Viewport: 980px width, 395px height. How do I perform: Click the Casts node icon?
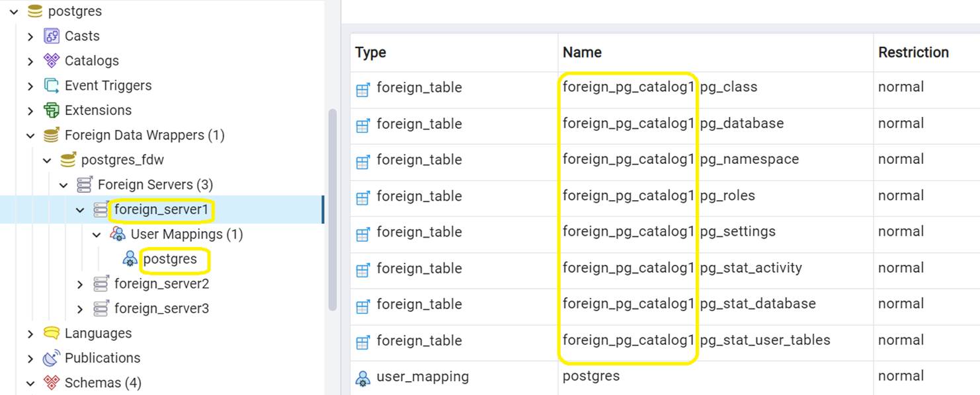51,36
